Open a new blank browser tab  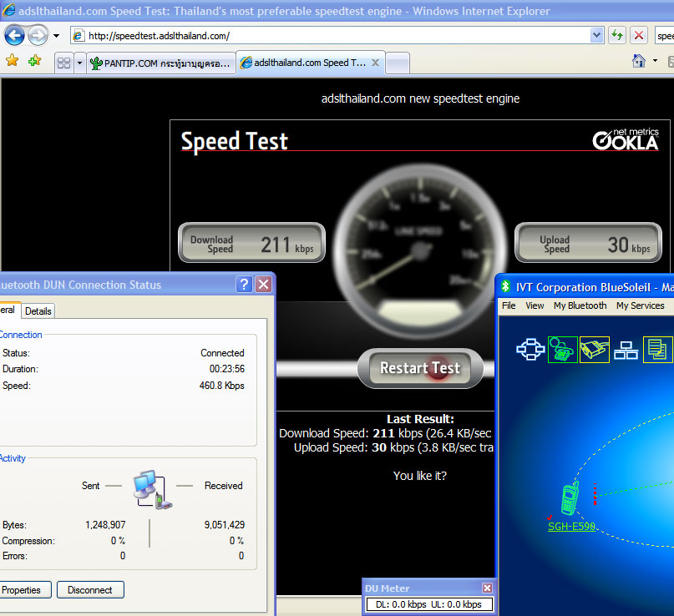(x=398, y=63)
